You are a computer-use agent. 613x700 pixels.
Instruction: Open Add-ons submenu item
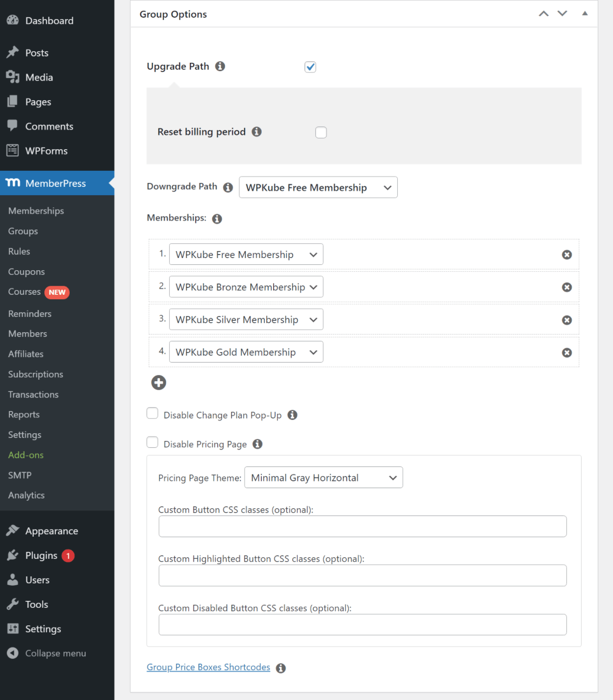[26, 455]
